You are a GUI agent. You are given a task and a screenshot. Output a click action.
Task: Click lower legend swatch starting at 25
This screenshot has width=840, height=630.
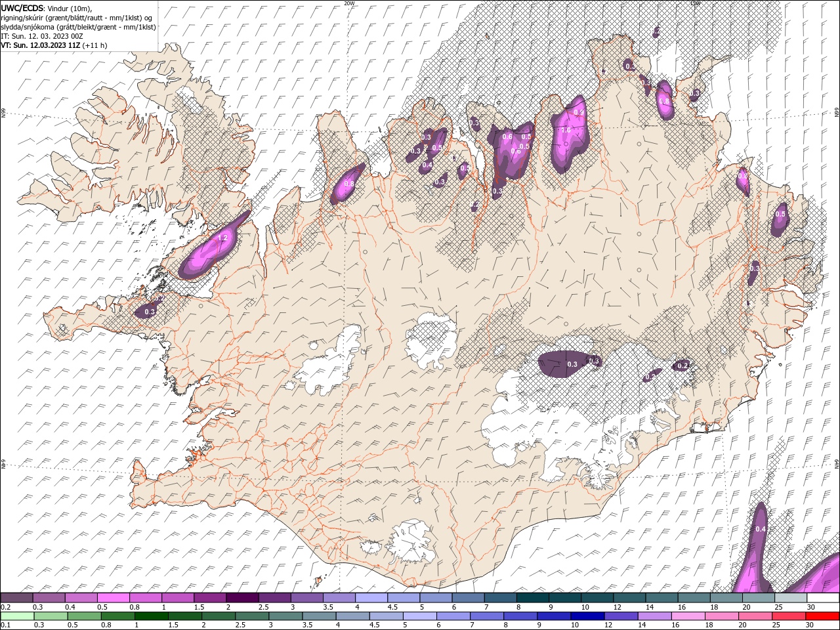pyautogui.click(x=789, y=616)
